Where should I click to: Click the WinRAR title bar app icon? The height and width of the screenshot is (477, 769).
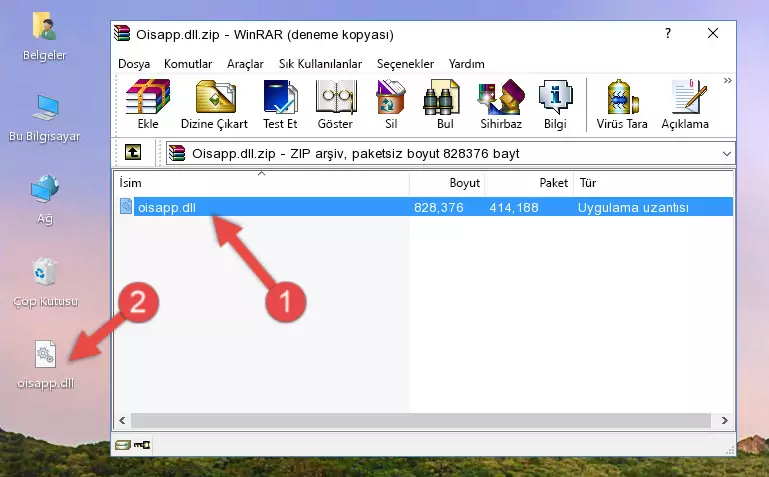122,34
